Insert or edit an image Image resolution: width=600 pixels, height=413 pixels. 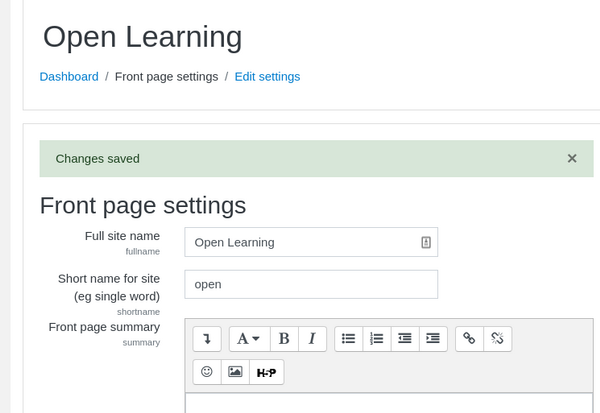(x=235, y=372)
